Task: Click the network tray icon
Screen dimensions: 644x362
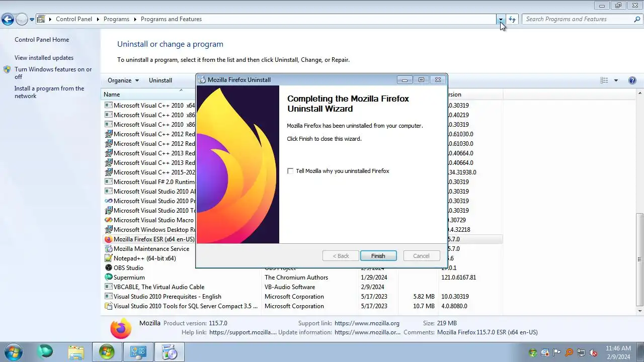Action: [581, 352]
